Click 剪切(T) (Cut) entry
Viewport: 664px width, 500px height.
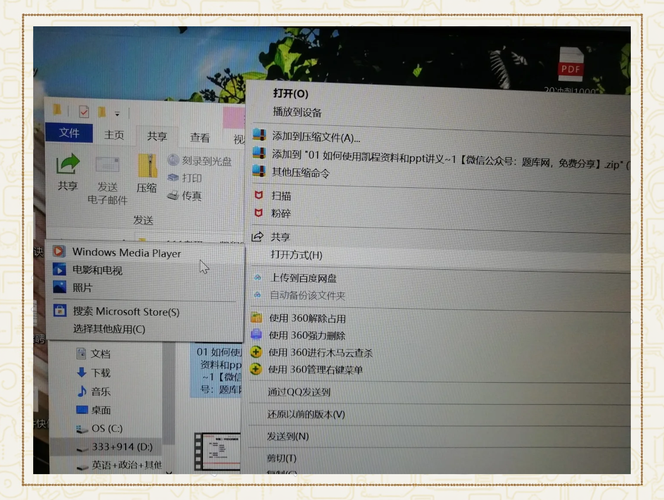[282, 458]
